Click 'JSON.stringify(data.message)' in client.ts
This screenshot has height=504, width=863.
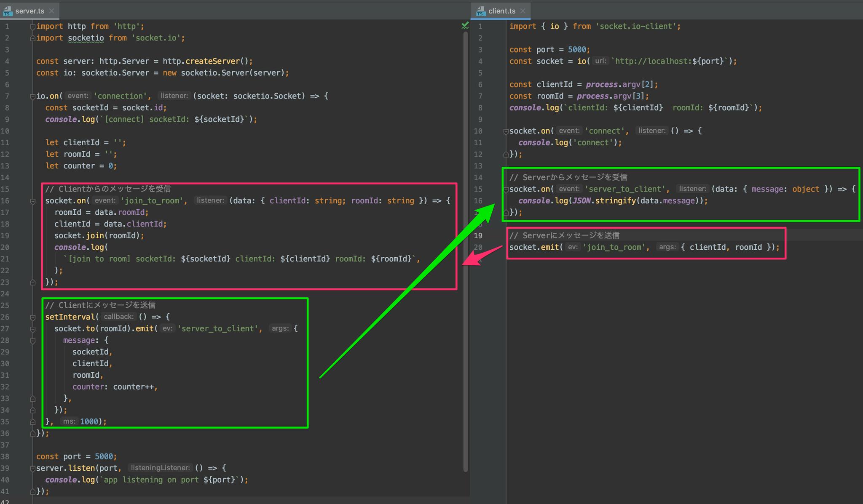635,201
